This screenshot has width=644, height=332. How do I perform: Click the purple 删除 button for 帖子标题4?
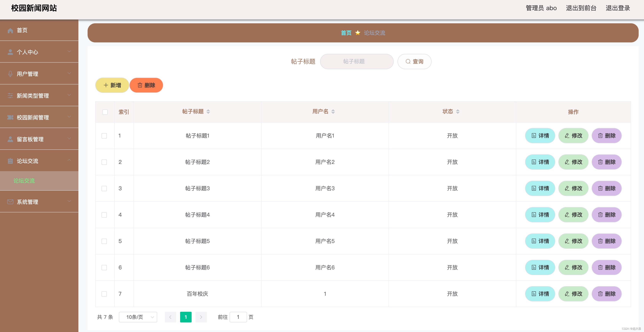607,215
